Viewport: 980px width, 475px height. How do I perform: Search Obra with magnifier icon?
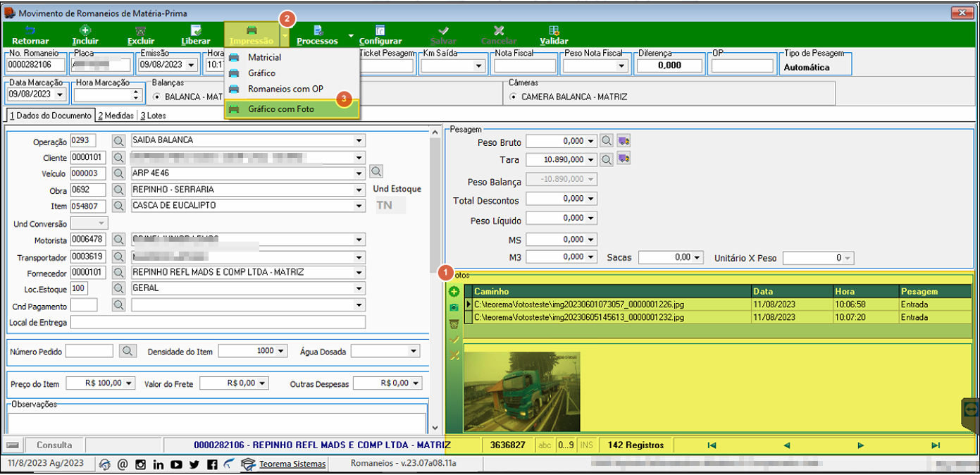tap(118, 190)
